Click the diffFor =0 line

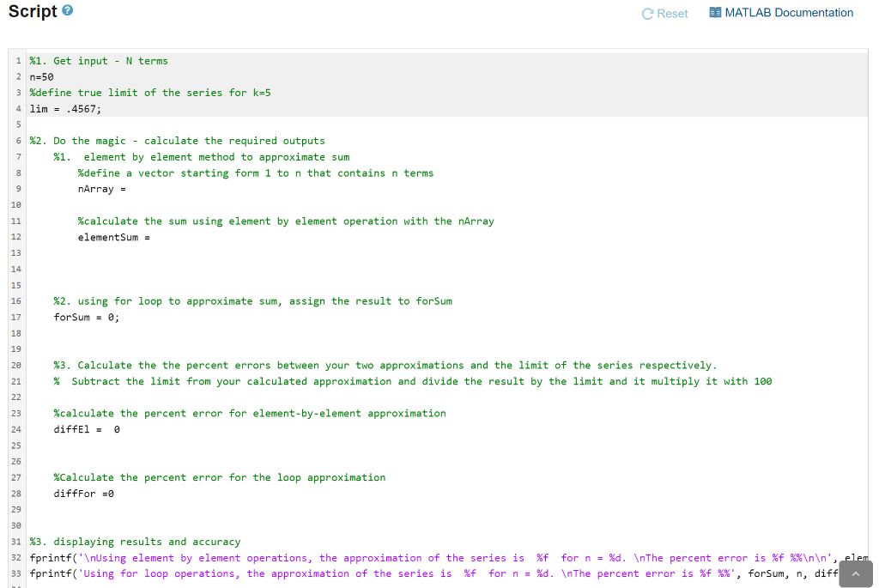84,494
